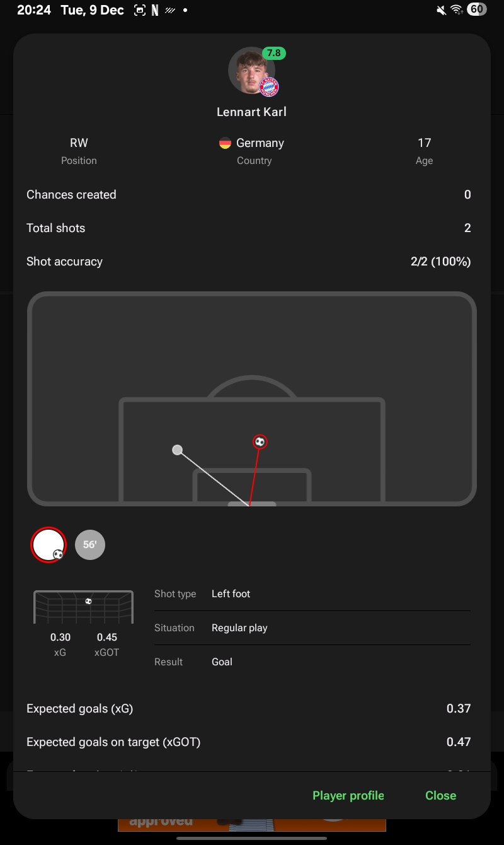Tap the Shot accuracy stat row

click(249, 262)
